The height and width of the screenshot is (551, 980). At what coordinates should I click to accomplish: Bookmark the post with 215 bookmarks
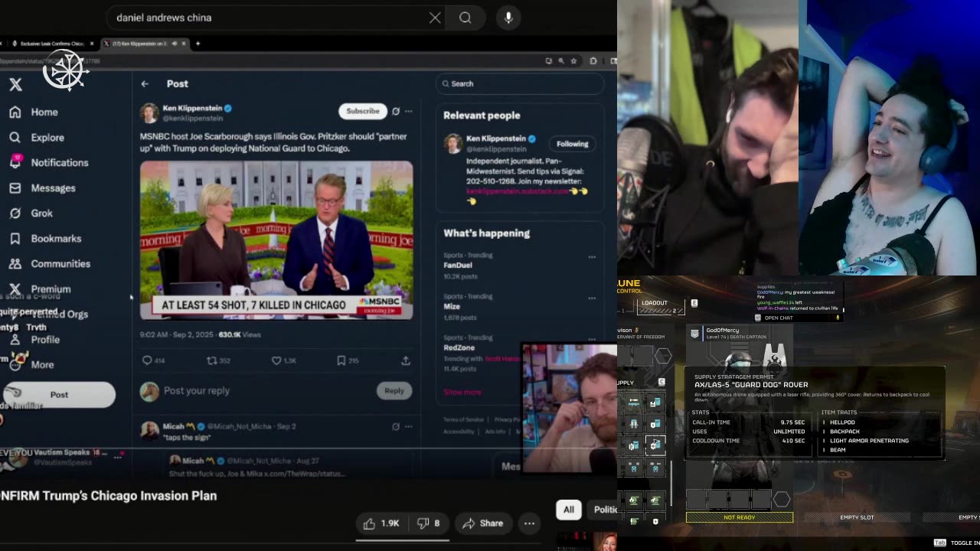point(348,360)
